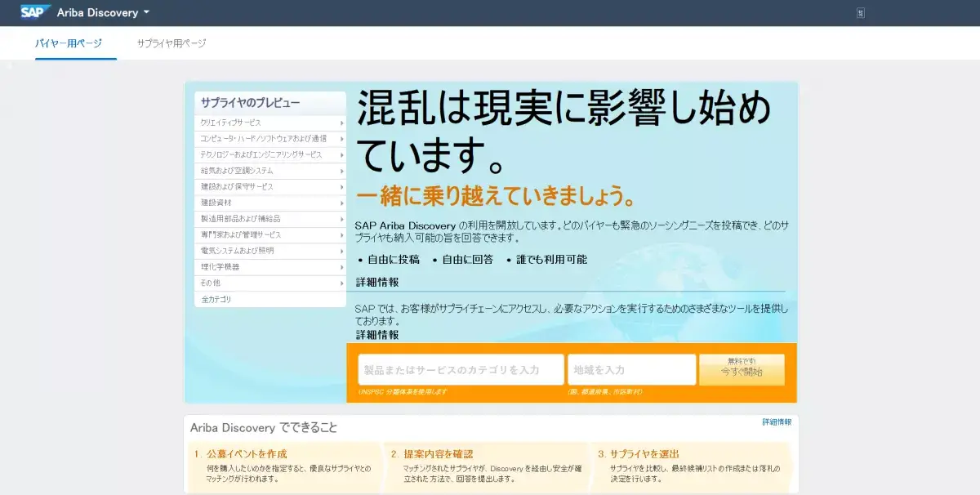
Task: Click the 自由に投稿 bullet text
Action: click(x=394, y=260)
